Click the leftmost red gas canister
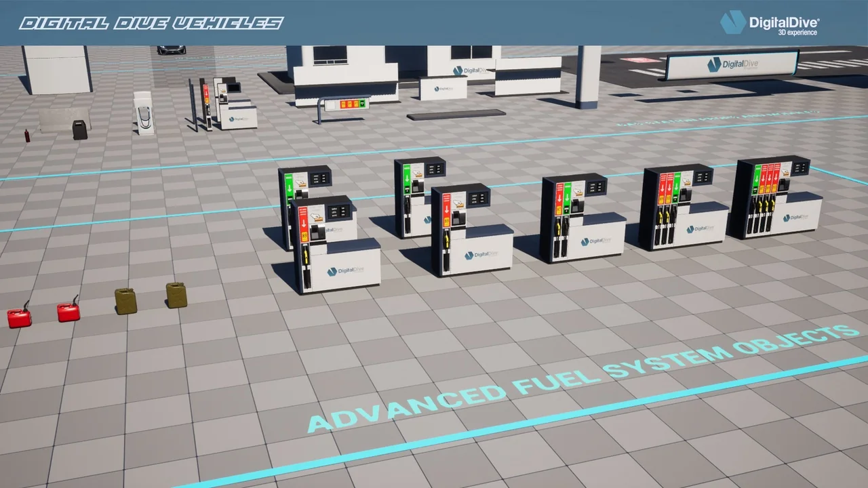 pos(18,316)
